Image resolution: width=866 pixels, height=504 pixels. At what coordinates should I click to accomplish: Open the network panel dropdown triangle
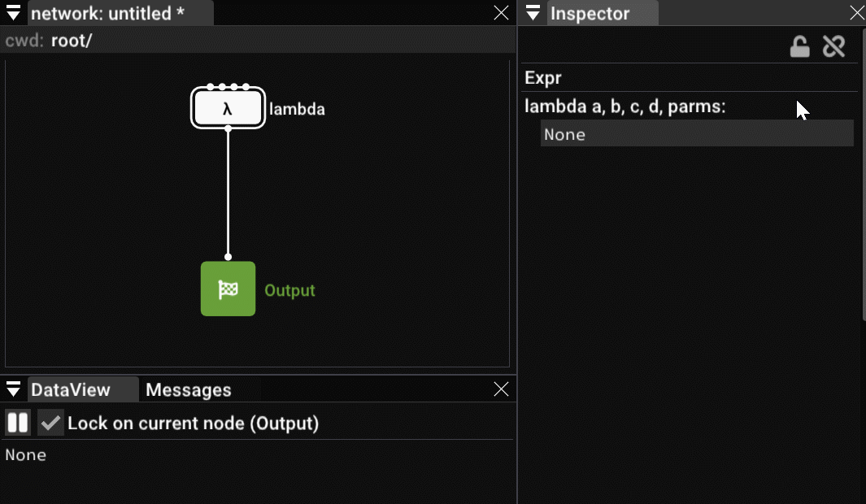13,13
